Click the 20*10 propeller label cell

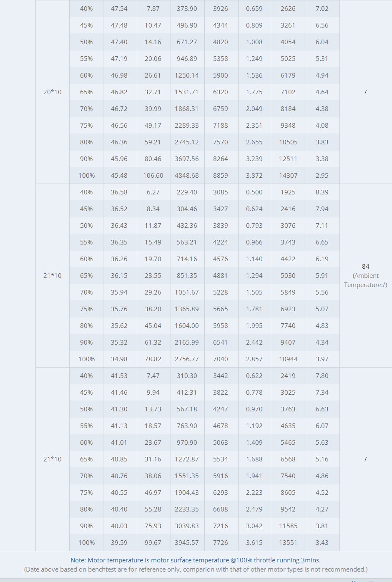53,92
